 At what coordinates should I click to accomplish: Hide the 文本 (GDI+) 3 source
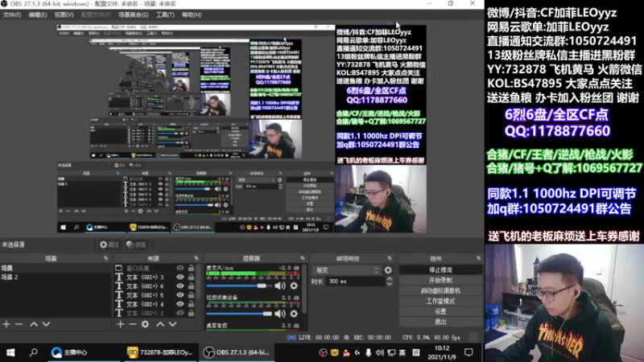[180, 277]
